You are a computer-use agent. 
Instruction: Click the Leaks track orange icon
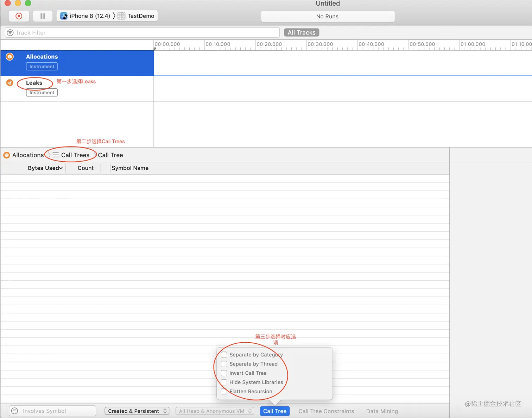coord(10,83)
